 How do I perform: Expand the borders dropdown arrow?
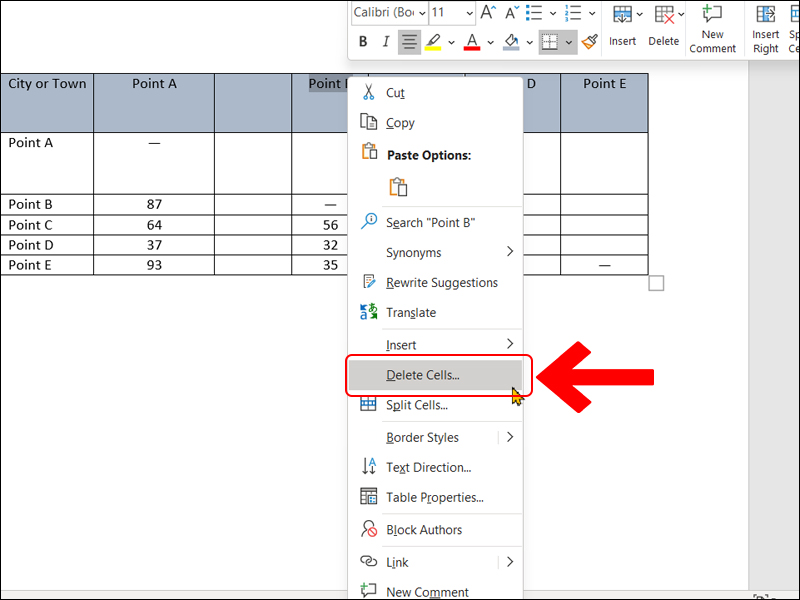[x=570, y=42]
